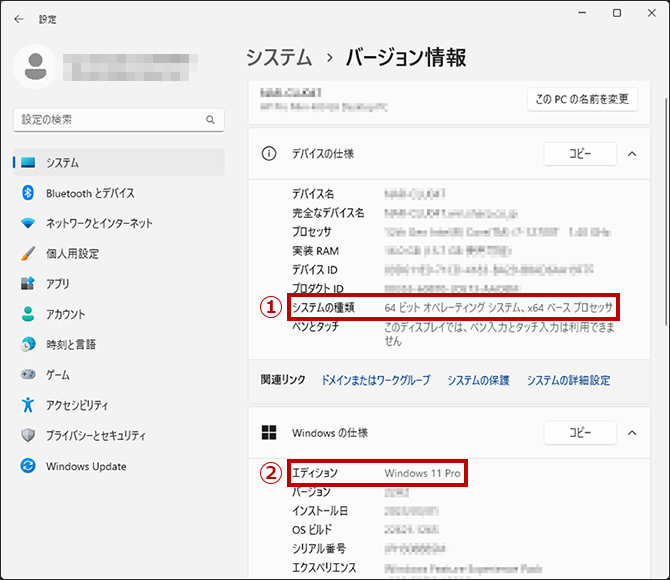670x580 pixels.
Task: Click the プロセッサ label
Action: [x=312, y=232]
